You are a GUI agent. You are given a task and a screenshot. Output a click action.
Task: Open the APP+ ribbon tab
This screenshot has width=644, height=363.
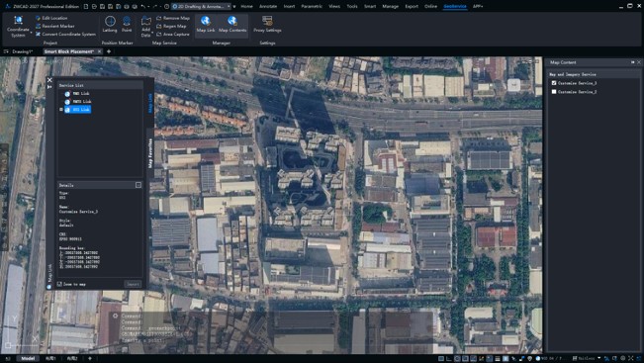coord(478,6)
